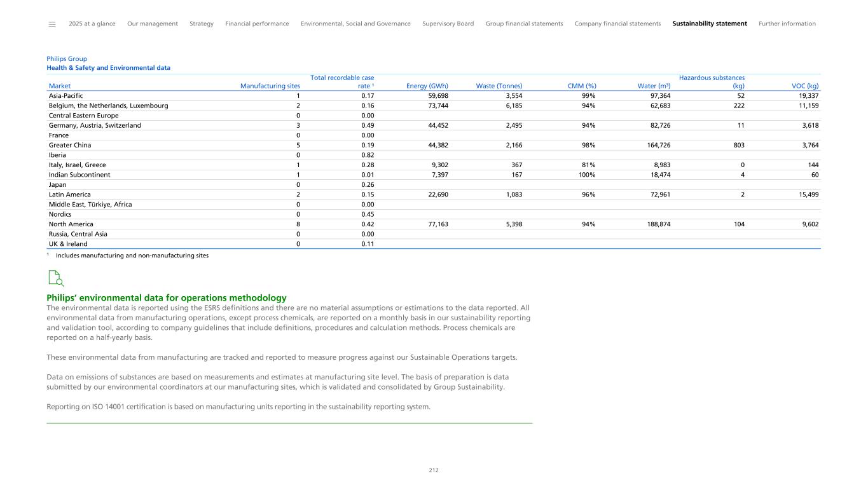The height and width of the screenshot is (490, 868).
Task: Go to Company financial statements
Action: pyautogui.click(x=617, y=24)
